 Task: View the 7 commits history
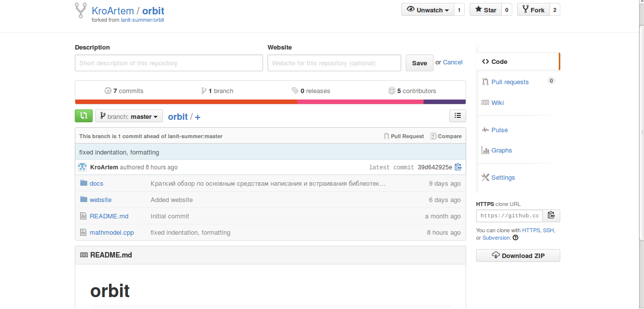[124, 91]
